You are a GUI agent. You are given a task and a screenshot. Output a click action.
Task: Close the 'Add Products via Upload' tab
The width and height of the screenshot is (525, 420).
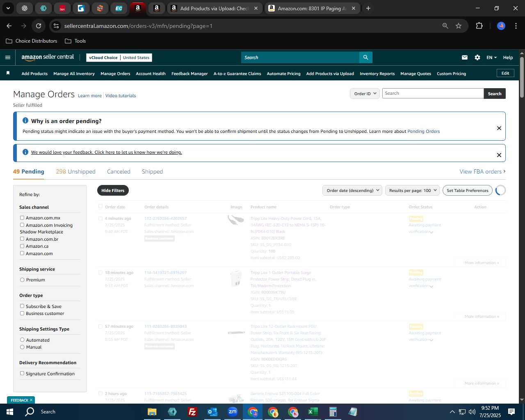coord(256,8)
